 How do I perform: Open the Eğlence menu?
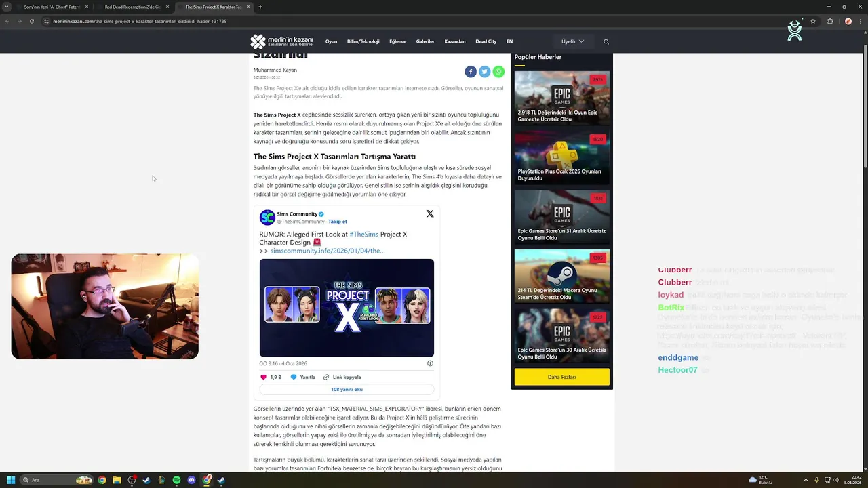click(x=397, y=41)
